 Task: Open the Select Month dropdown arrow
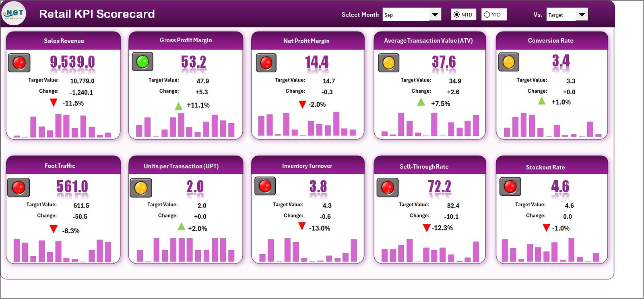coord(435,15)
